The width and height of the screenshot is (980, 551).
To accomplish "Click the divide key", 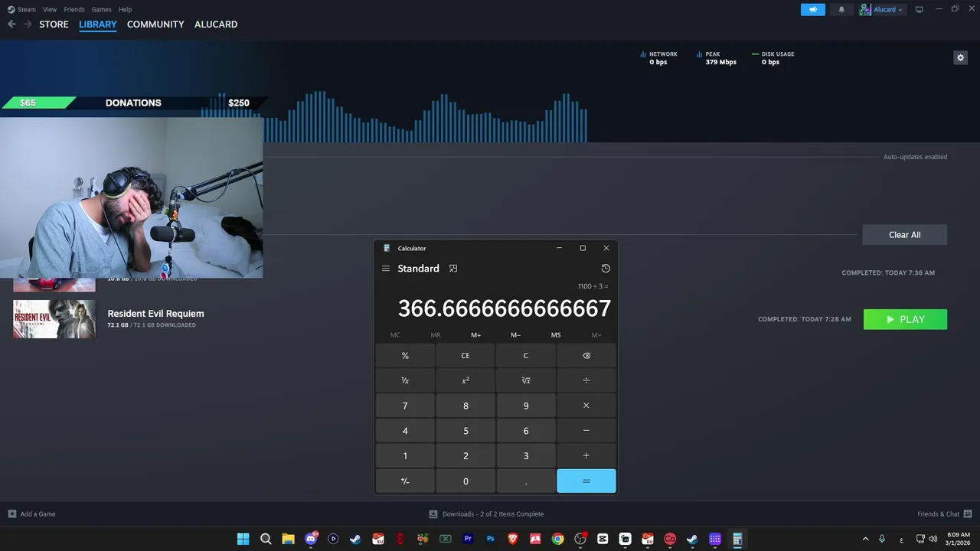I will (x=586, y=380).
